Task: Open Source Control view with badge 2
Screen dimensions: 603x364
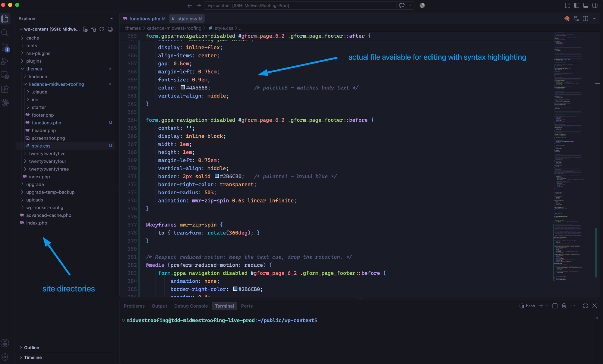Action: pos(5,47)
